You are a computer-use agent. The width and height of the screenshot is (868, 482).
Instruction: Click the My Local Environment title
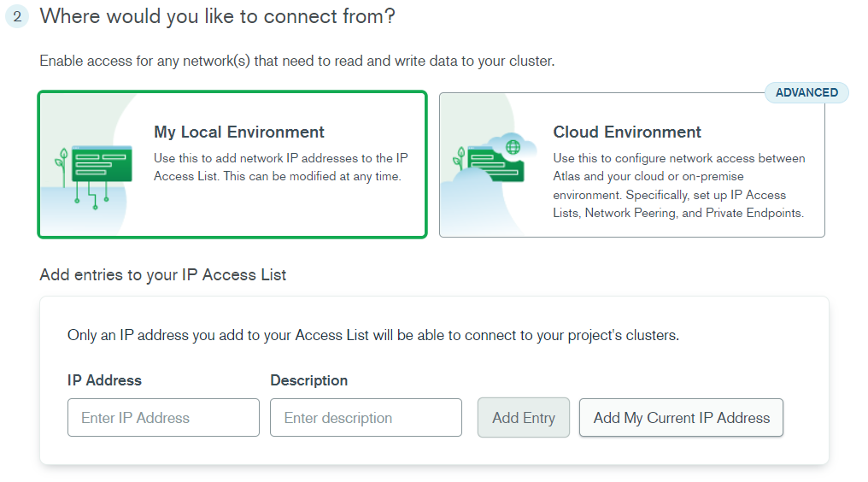pyautogui.click(x=239, y=132)
